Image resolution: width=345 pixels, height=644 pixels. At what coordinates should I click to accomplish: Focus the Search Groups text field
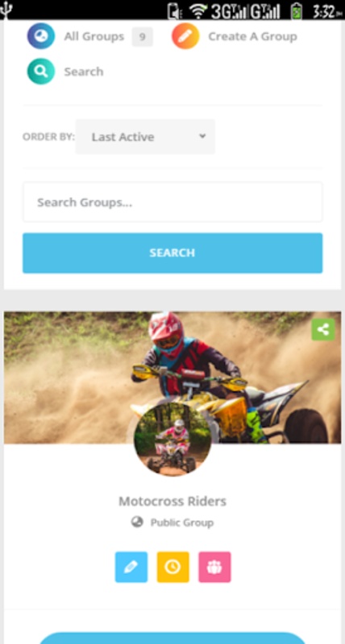tap(172, 202)
